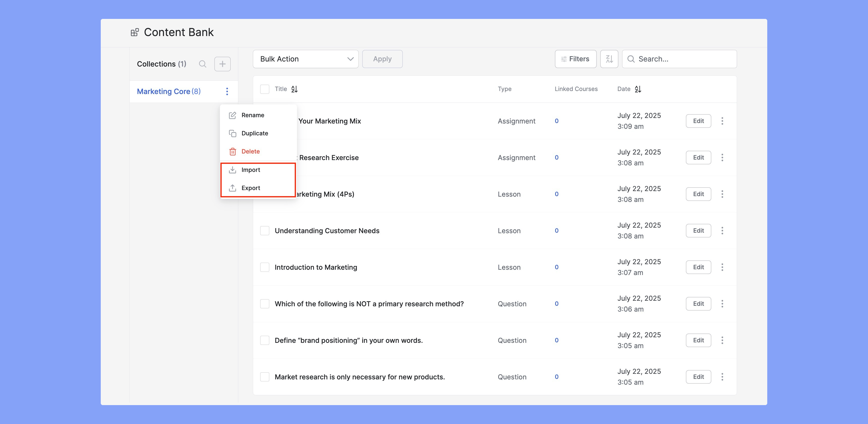Screen dimensions: 868x424
Task: Click linked courses count for Introduction to Marketing
Action: 557,267
